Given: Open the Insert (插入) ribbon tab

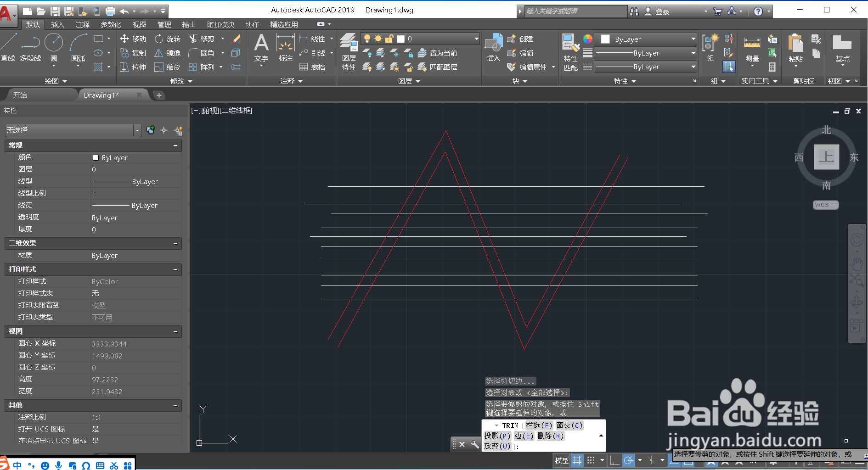Looking at the screenshot, I should click(57, 25).
